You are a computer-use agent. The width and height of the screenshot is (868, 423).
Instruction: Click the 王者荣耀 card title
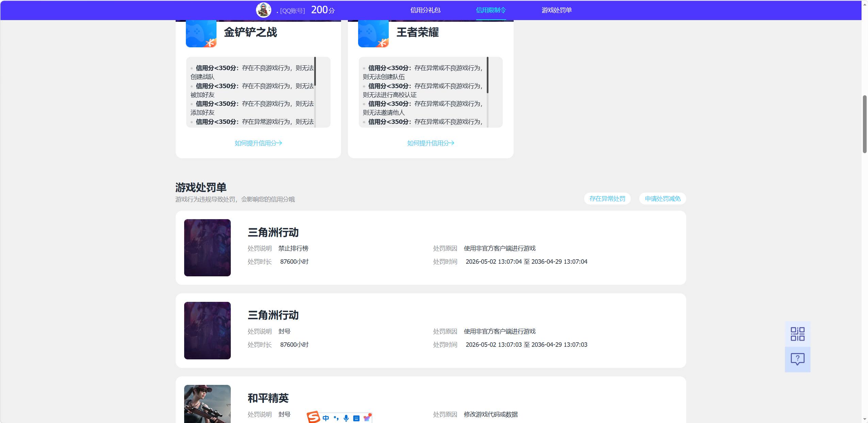[x=417, y=32]
